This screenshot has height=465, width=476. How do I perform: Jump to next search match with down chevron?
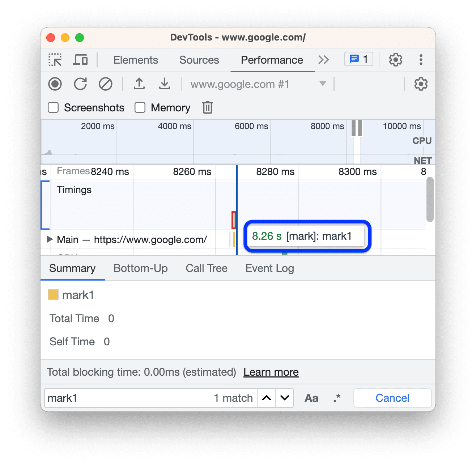click(284, 398)
